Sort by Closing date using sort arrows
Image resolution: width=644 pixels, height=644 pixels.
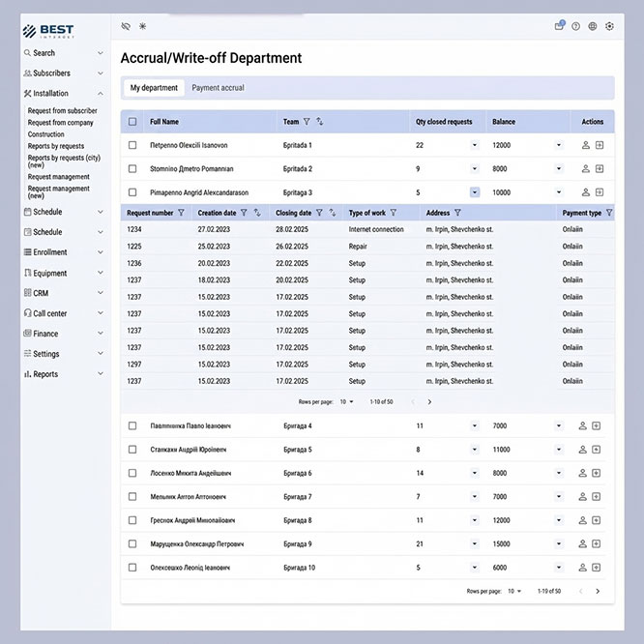click(x=332, y=213)
